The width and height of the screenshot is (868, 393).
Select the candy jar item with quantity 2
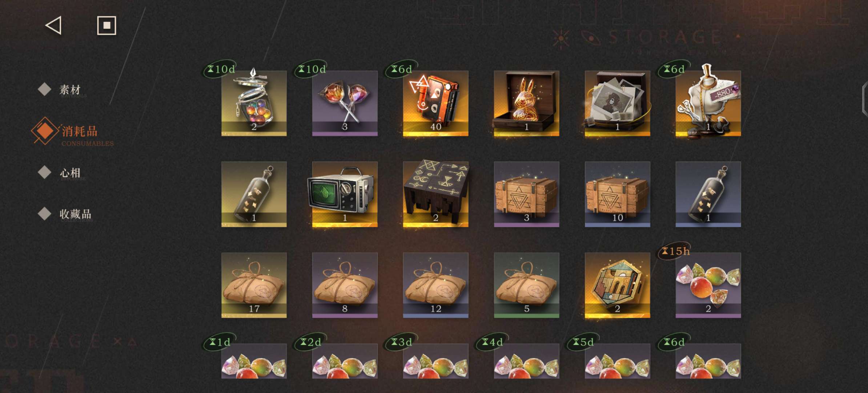(254, 103)
